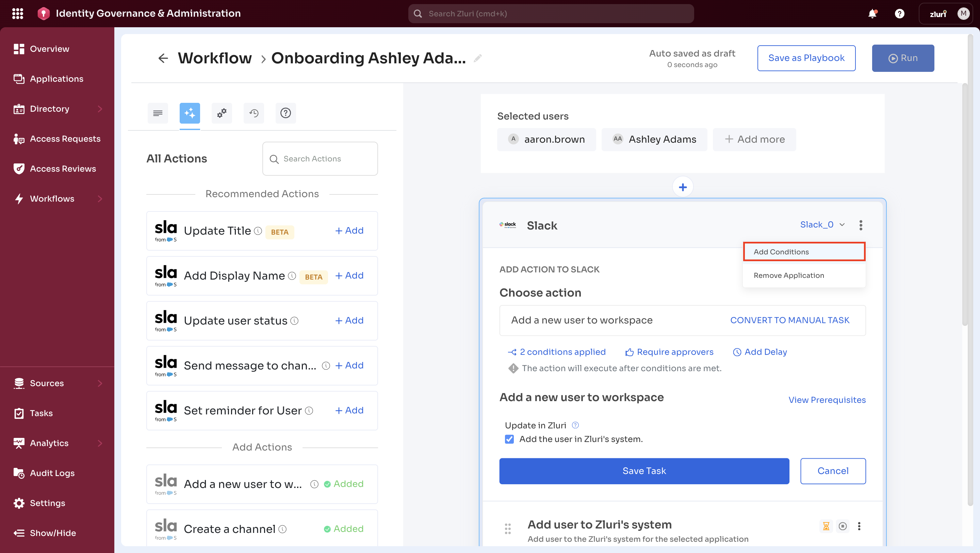View workflow history via the clock icon
Image resolution: width=980 pixels, height=553 pixels.
click(254, 113)
